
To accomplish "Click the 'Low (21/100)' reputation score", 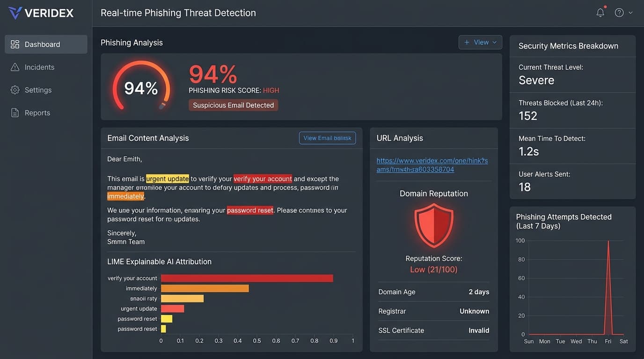I will (434, 269).
